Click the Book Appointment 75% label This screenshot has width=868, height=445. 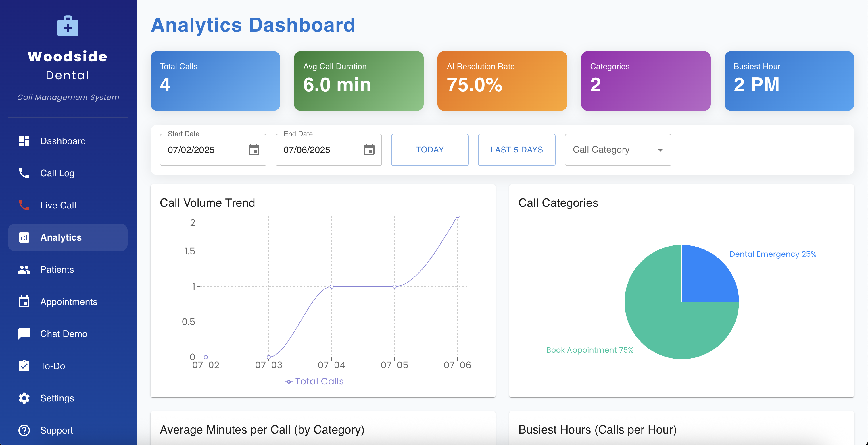coord(590,350)
